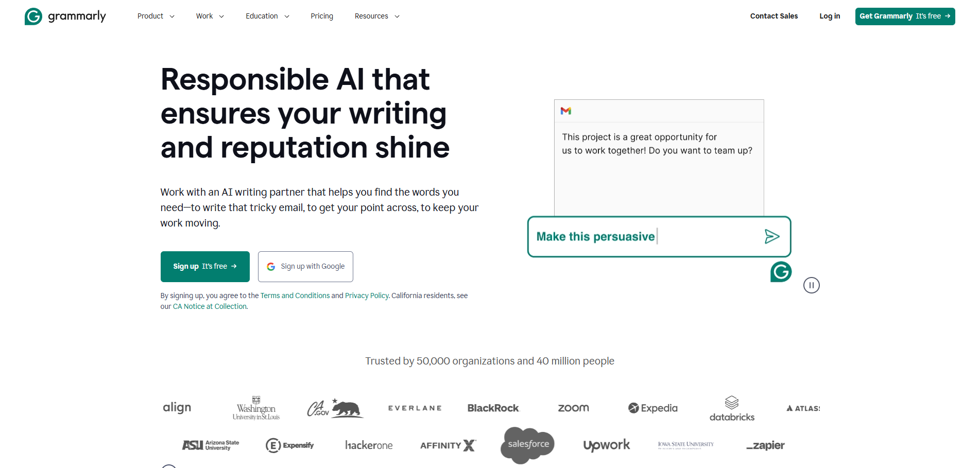980x468 pixels.
Task: Open the Product dropdown
Action: 156,16
